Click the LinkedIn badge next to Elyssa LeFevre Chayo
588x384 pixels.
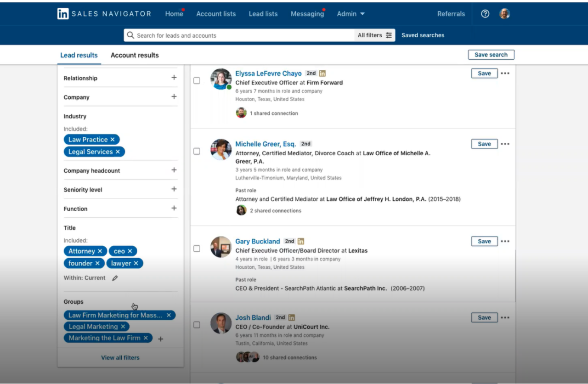322,73
